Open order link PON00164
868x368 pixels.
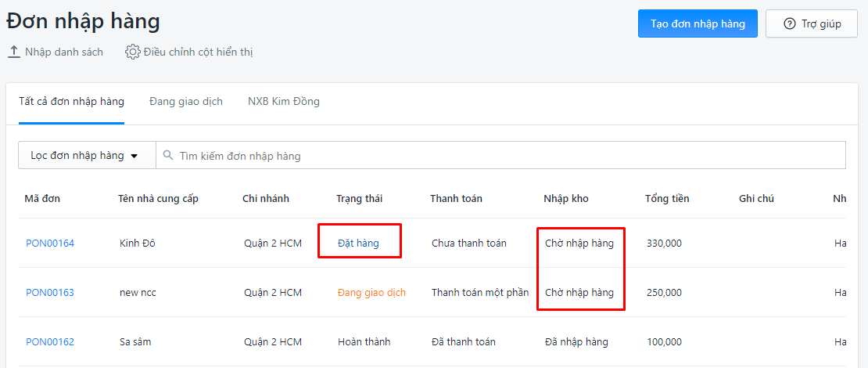click(50, 243)
